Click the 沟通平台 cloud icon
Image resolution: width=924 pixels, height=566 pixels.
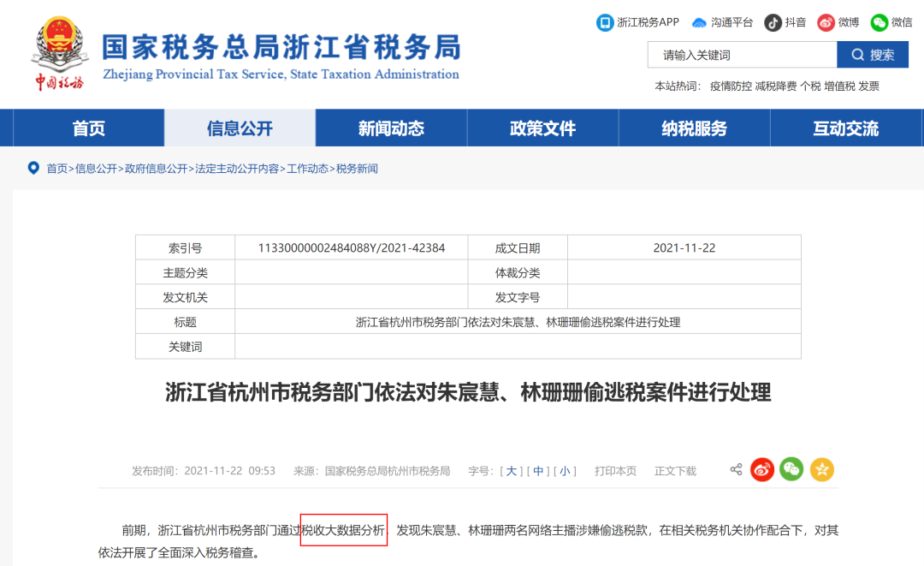[699, 22]
